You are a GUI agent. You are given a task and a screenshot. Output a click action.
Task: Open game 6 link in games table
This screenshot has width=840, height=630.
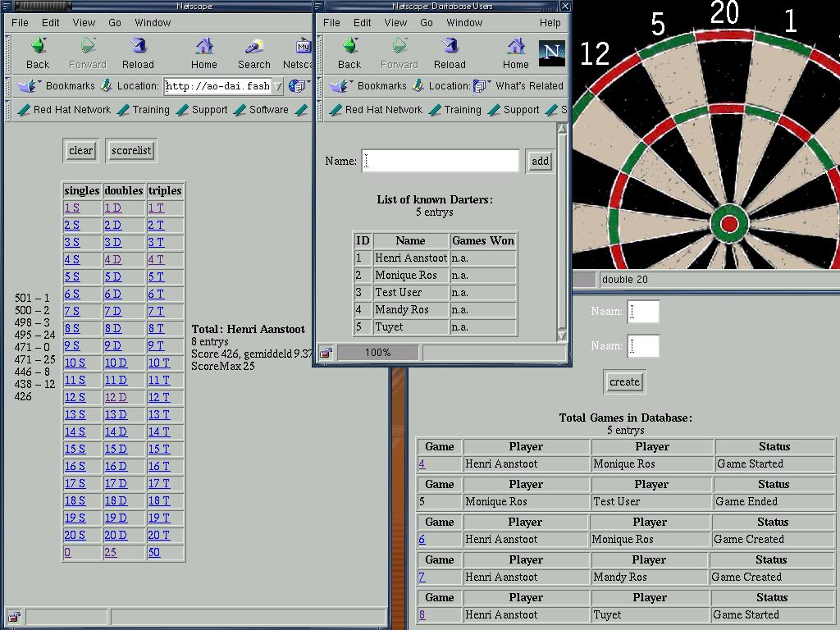[x=422, y=540]
